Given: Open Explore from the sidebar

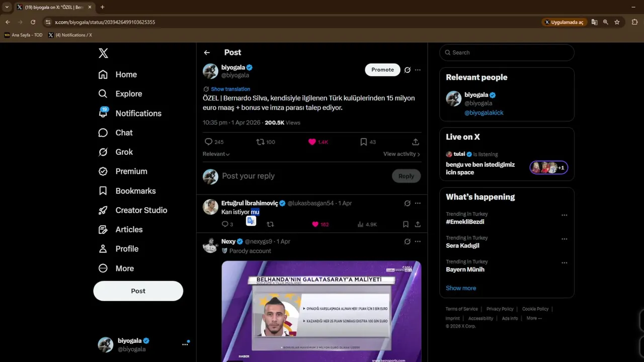Looking at the screenshot, I should tap(120, 94).
